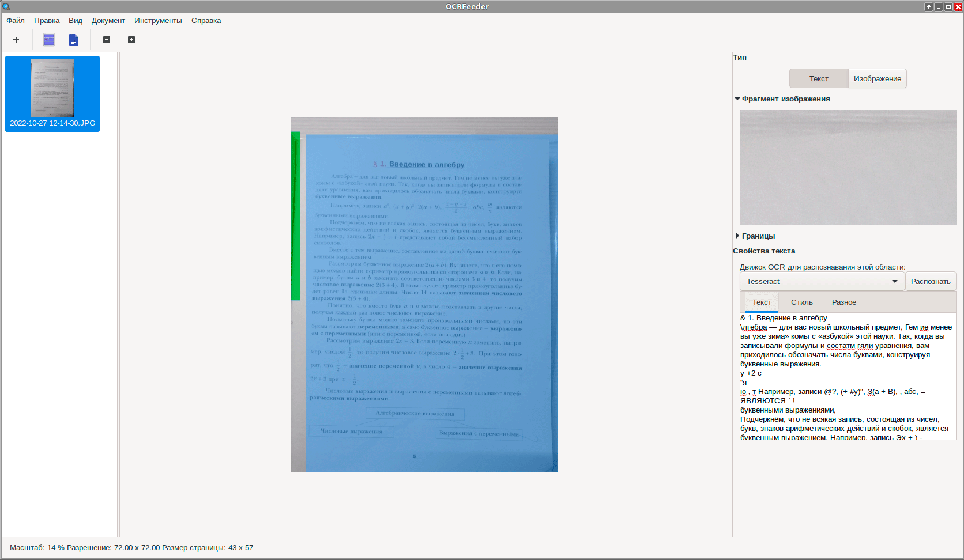964x560 pixels.
Task: Click the blue document generation icon
Action: (74, 40)
